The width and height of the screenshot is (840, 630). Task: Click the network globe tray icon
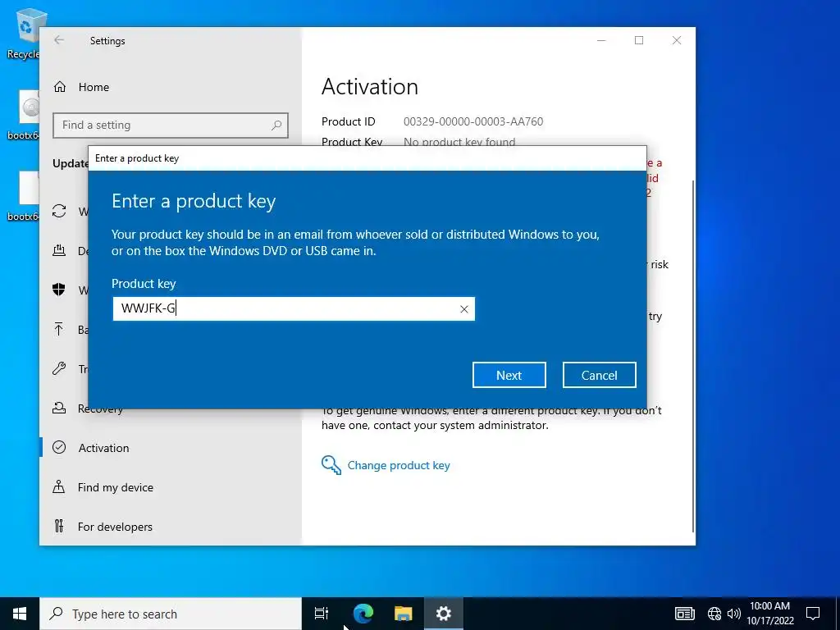pyautogui.click(x=714, y=614)
